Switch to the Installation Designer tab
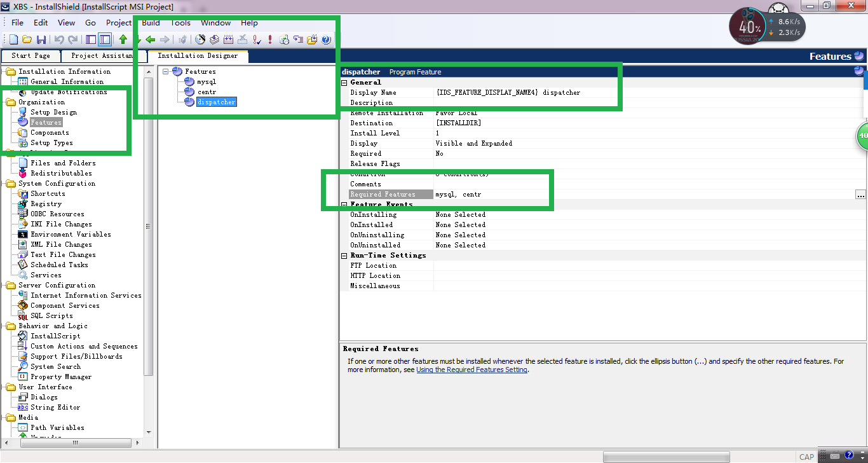This screenshot has width=868, height=463. pyautogui.click(x=198, y=56)
